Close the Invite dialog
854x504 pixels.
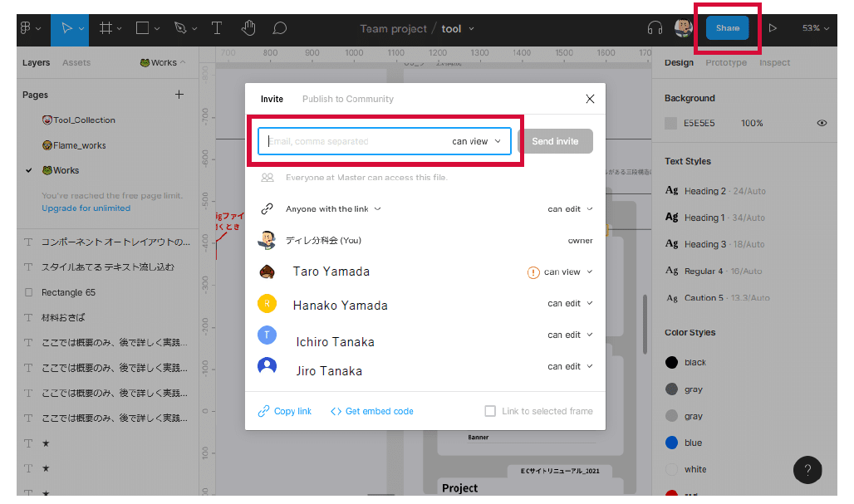pos(590,99)
